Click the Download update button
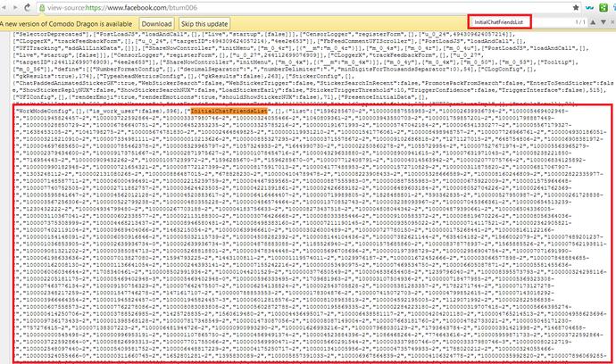Image resolution: width=616 pixels, height=364 pixels. 156,23
